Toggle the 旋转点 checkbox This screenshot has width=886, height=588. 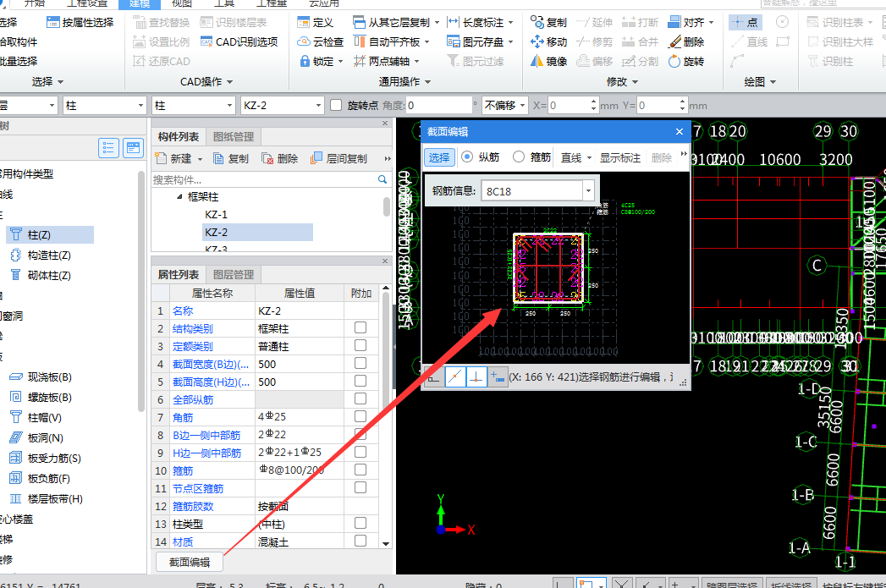coord(336,105)
